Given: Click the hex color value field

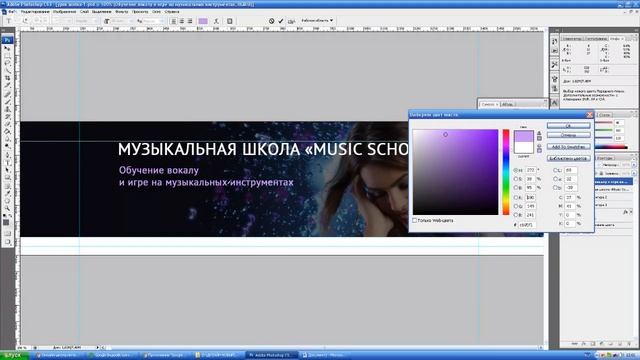Looking at the screenshot, I should pos(527,225).
